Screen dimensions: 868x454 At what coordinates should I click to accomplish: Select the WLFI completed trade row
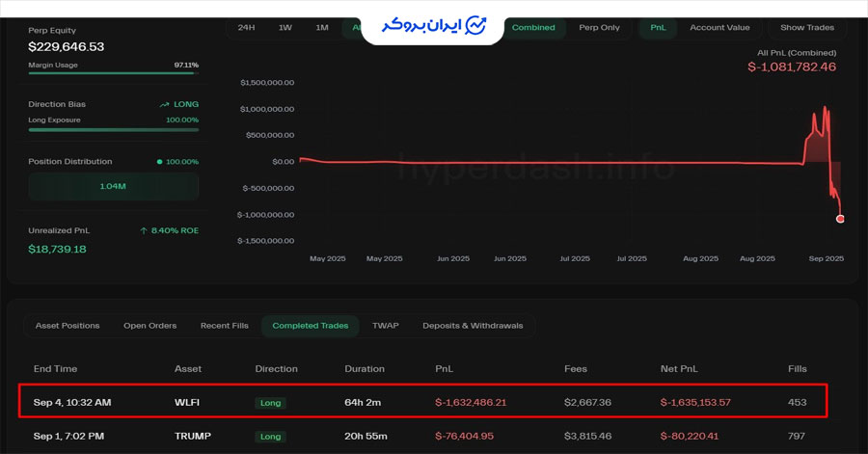(422, 402)
